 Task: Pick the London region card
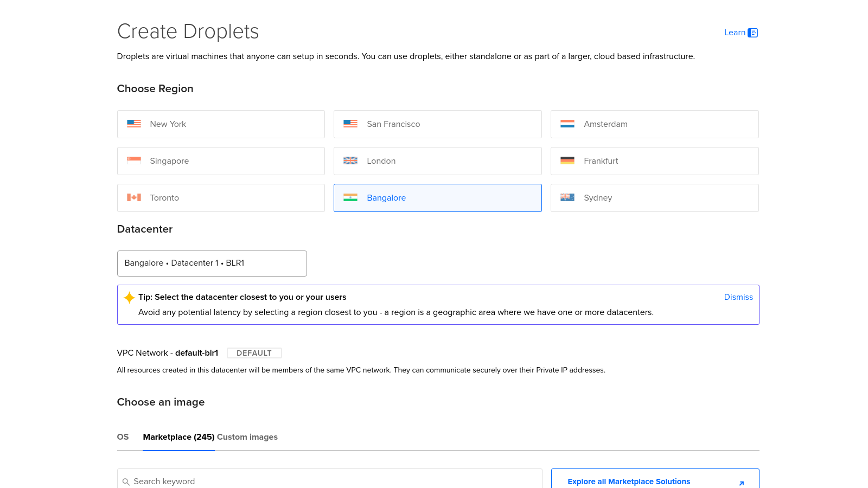coord(438,161)
